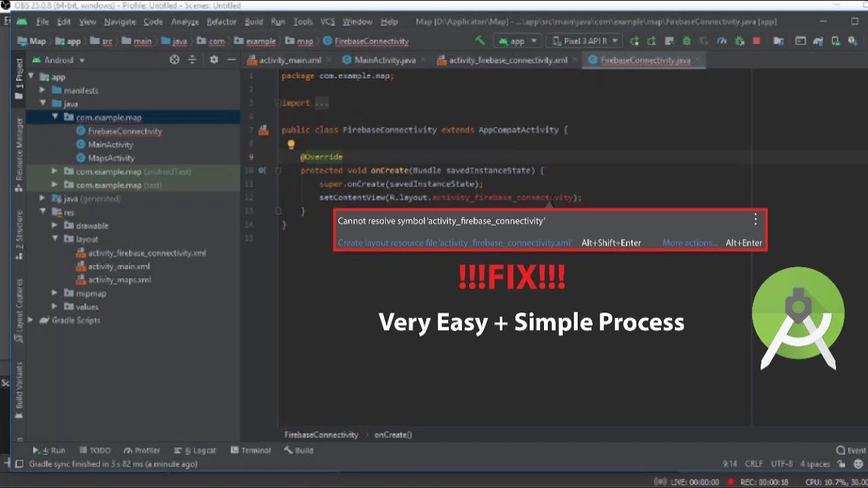This screenshot has width=868, height=488.
Task: Open the VCS menu
Action: [x=328, y=22]
